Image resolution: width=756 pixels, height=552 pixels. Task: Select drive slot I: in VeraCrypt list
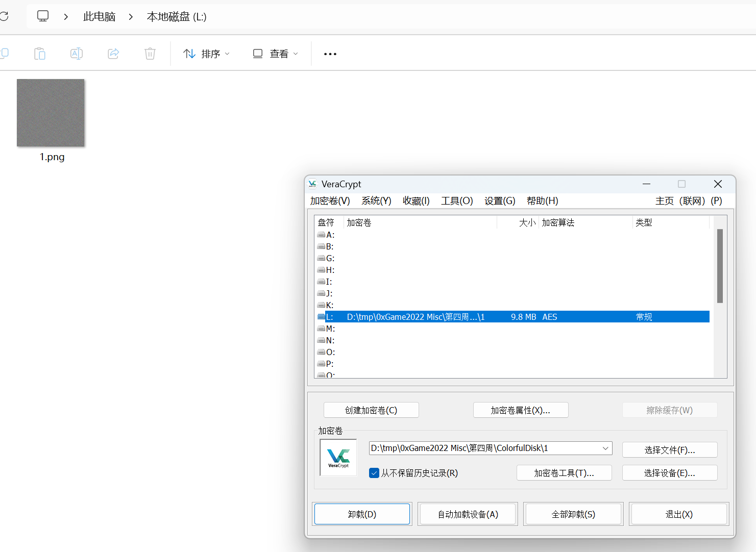pos(325,282)
